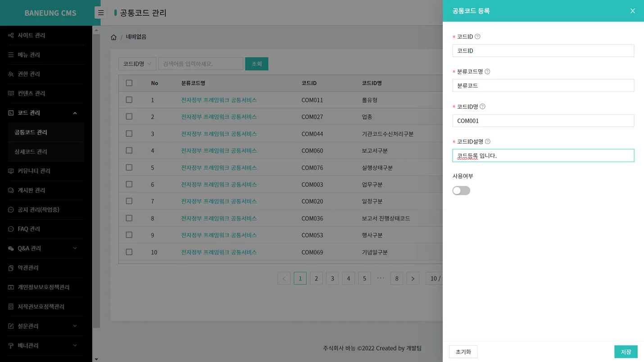Check the select-all checkbox in table header
This screenshot has width=644, height=362.
(x=129, y=83)
